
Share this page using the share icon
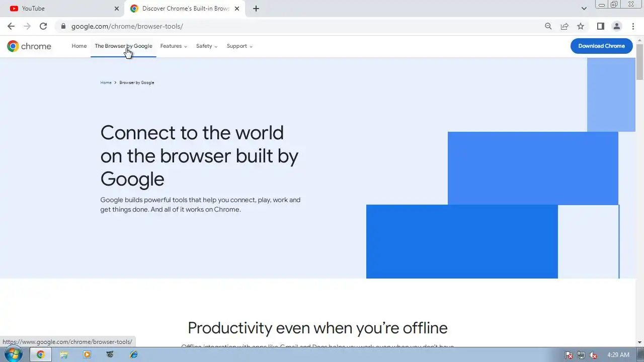[x=565, y=26]
